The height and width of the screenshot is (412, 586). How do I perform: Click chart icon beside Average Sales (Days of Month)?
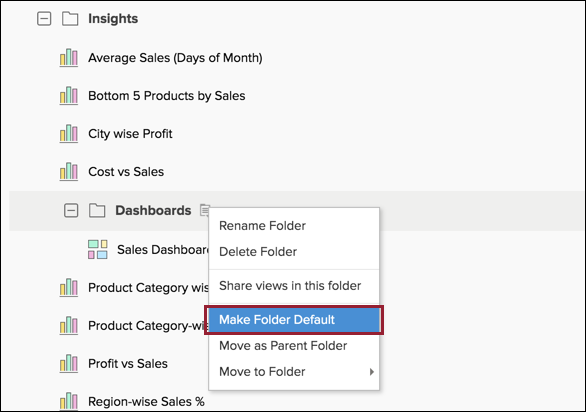(69, 58)
